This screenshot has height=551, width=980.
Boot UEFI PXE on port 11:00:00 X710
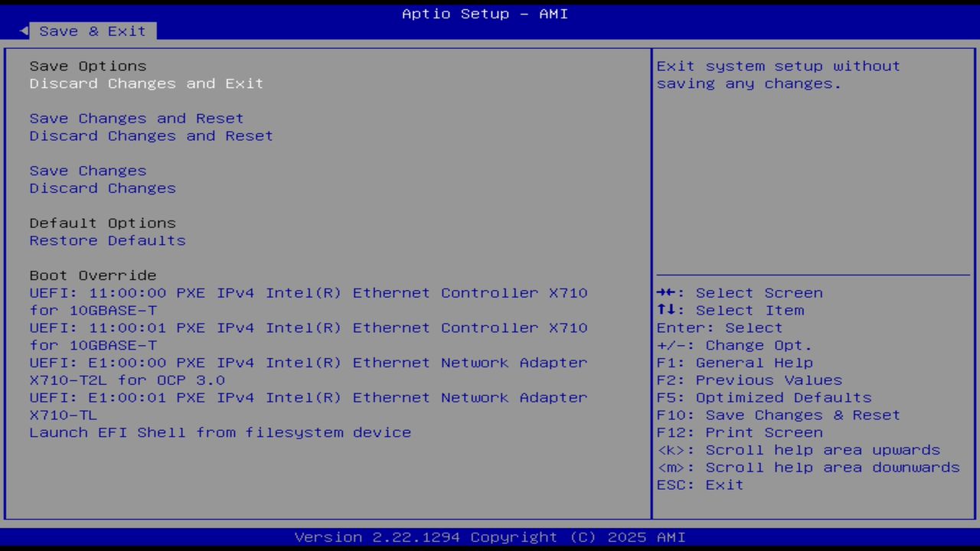[308, 292]
